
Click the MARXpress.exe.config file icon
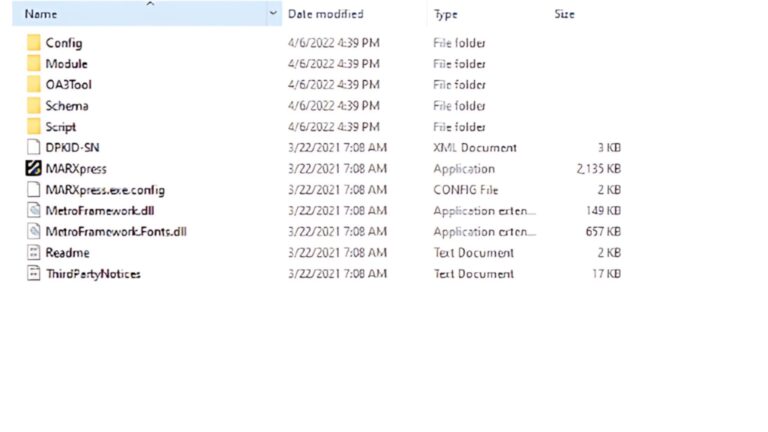33,190
